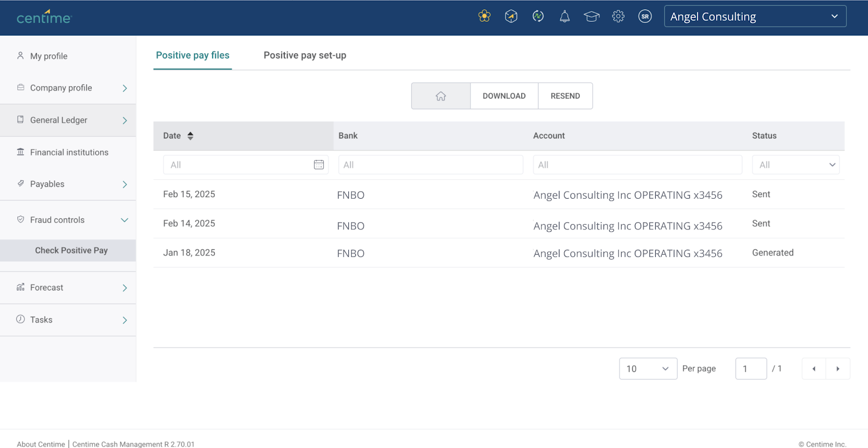Click the Bank column header
The image size is (868, 448).
pyautogui.click(x=348, y=136)
